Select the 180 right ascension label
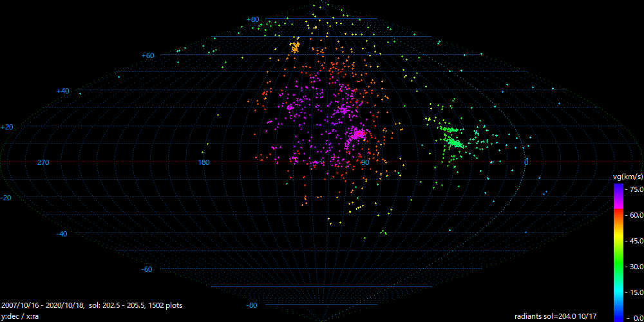The width and height of the screenshot is (644, 322). coord(204,162)
